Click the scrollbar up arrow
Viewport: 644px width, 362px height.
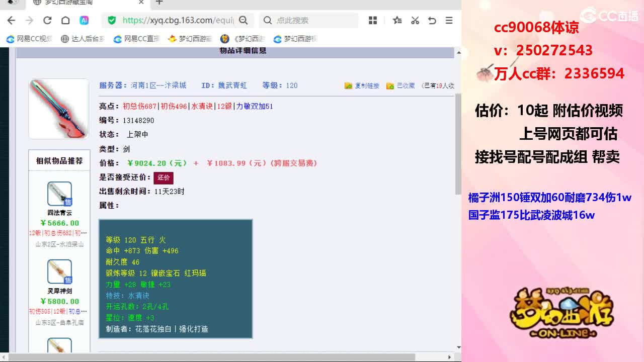(458, 53)
